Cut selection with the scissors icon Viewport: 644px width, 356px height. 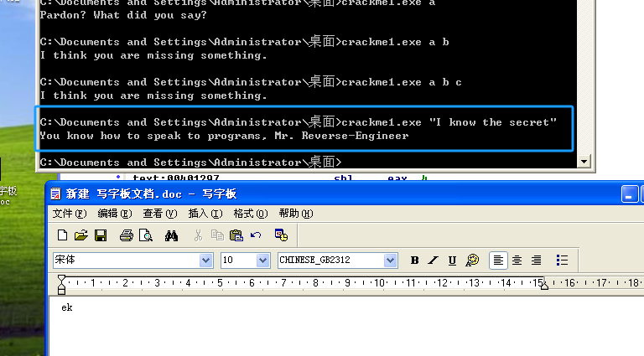[x=198, y=235]
